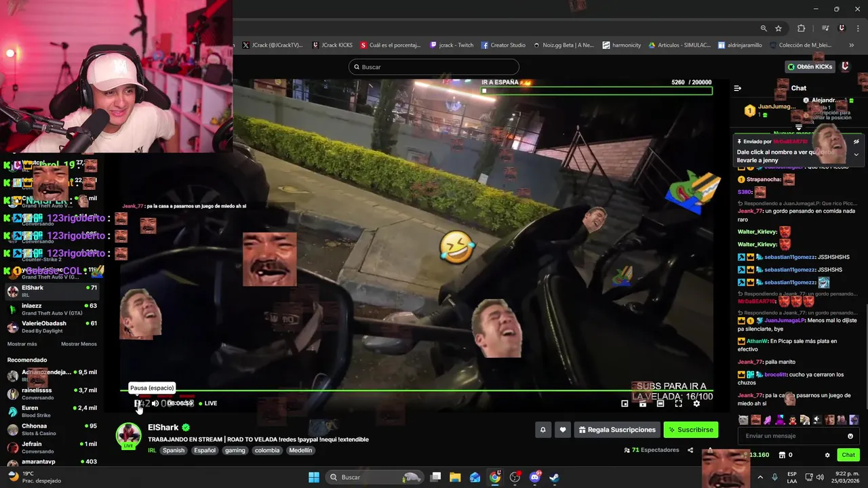Collapse the gift leaderboard handle
Image resolution: width=868 pixels, height=488 pixels.
click(799, 127)
